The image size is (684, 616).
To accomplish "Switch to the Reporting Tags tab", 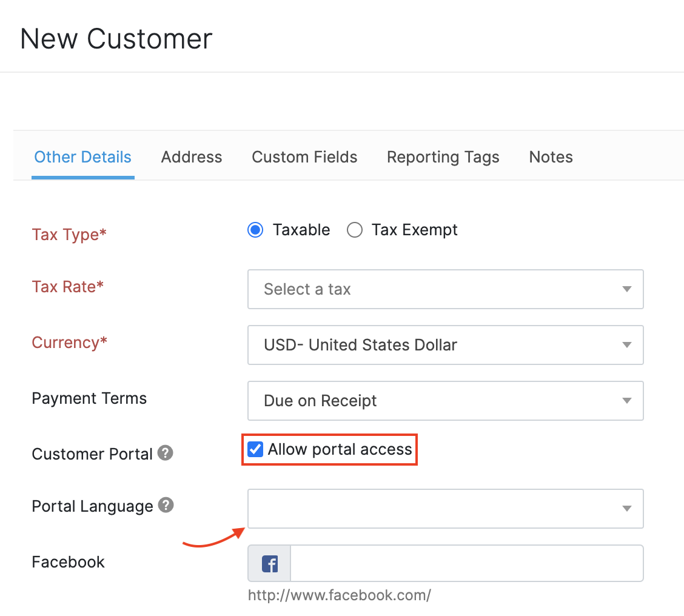I will point(443,157).
